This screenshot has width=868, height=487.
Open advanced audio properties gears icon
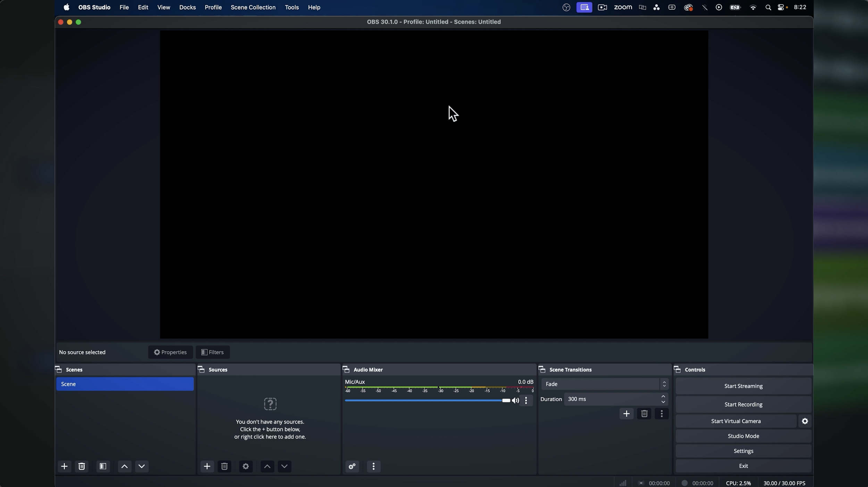click(x=352, y=467)
